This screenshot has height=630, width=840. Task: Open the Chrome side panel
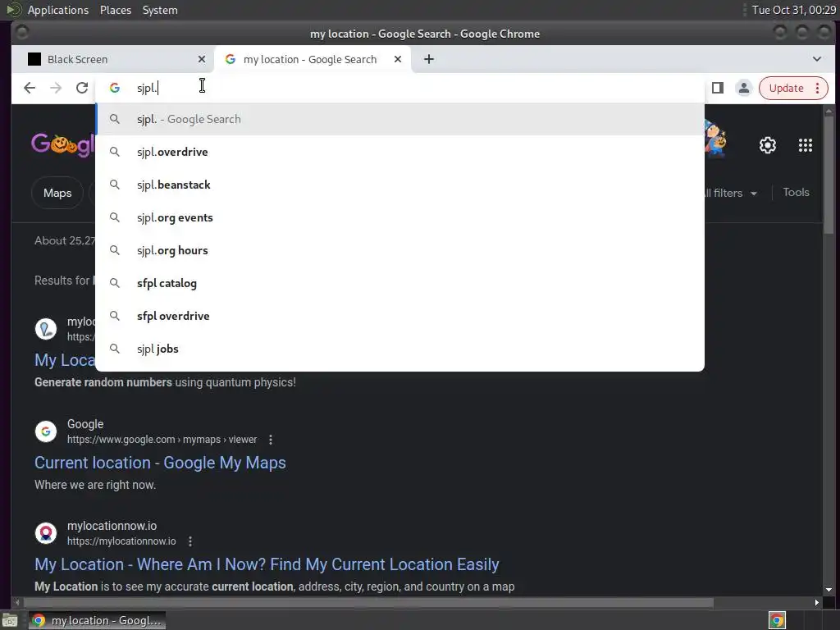coord(717,88)
